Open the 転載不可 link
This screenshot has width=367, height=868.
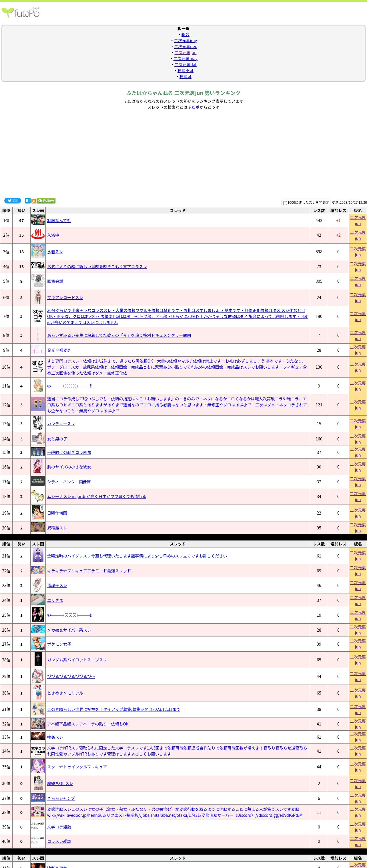click(185, 71)
